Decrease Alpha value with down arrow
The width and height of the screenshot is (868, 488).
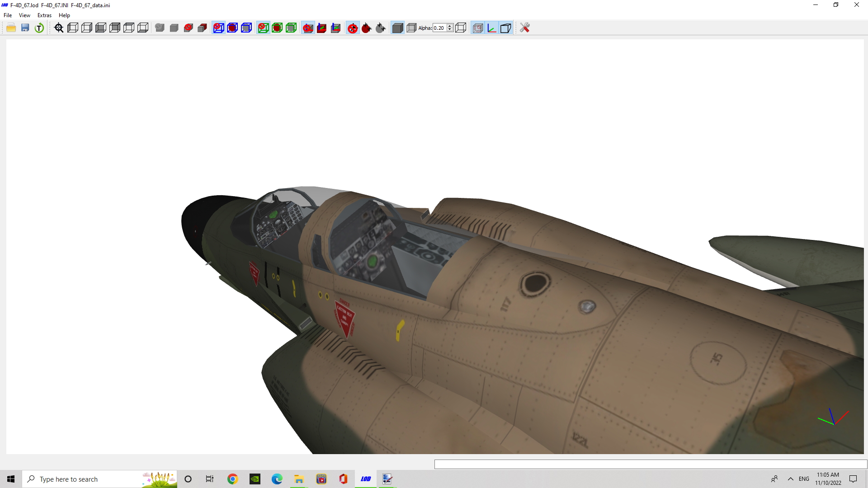(450, 30)
